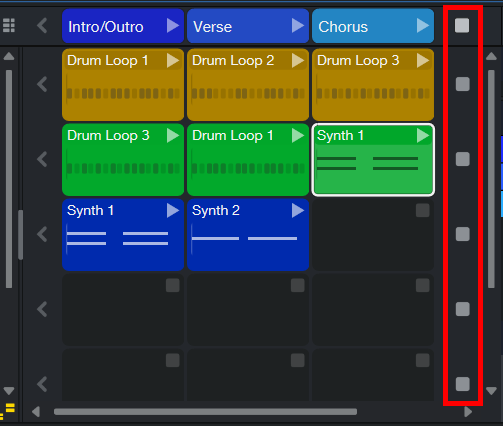503x426 pixels.
Task: Click the chevron beside blue Synth row
Action: tap(42, 234)
